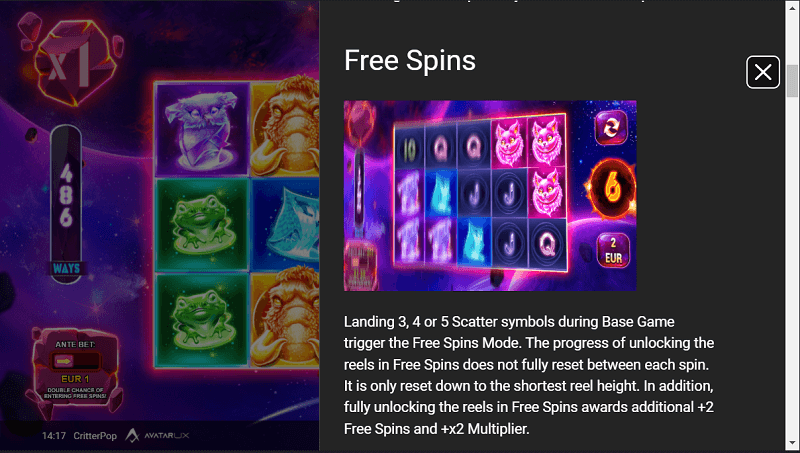The height and width of the screenshot is (453, 800).
Task: Click the Free Spins example screenshot
Action: [490, 196]
